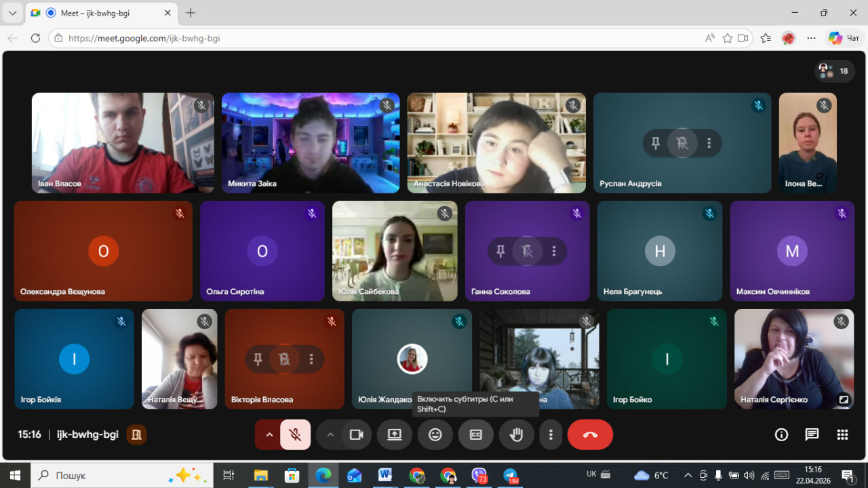
Task: Unmute the microphone in the call toolbar
Action: pyautogui.click(x=295, y=434)
